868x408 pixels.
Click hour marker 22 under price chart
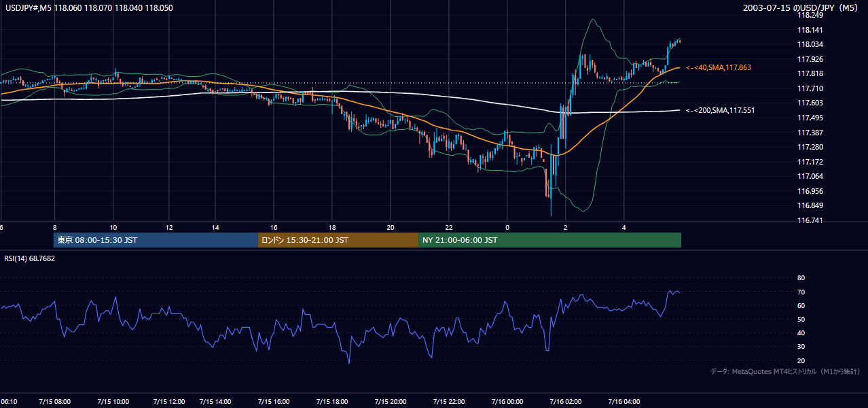(x=449, y=227)
